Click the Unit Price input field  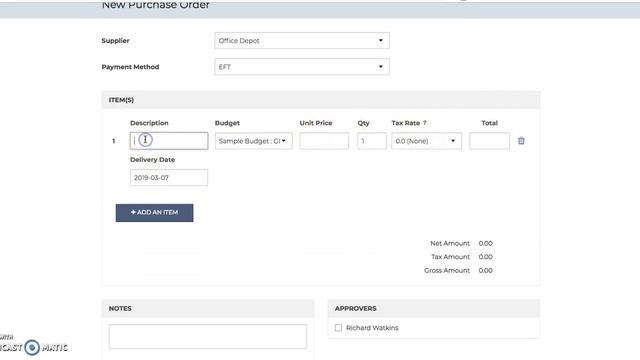pyautogui.click(x=324, y=141)
